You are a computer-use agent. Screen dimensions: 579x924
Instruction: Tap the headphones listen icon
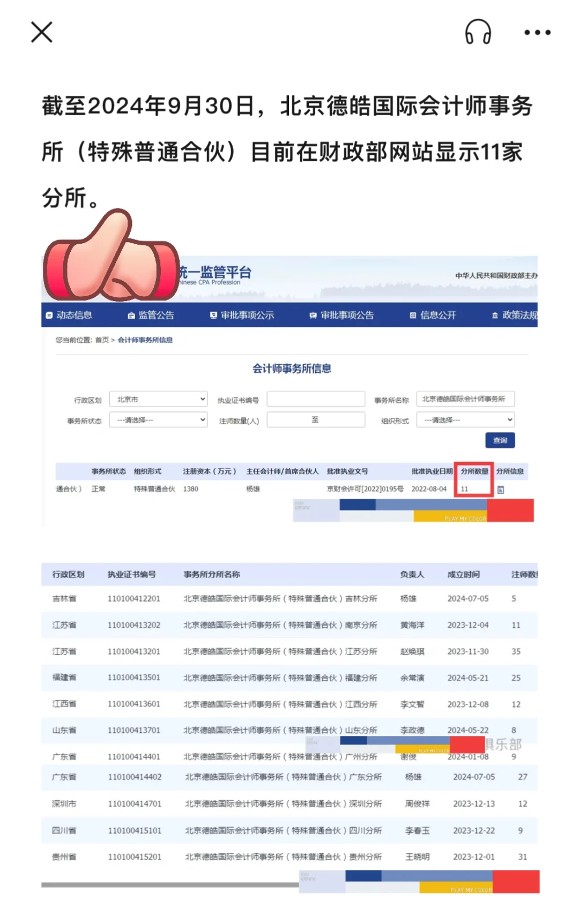click(x=478, y=32)
